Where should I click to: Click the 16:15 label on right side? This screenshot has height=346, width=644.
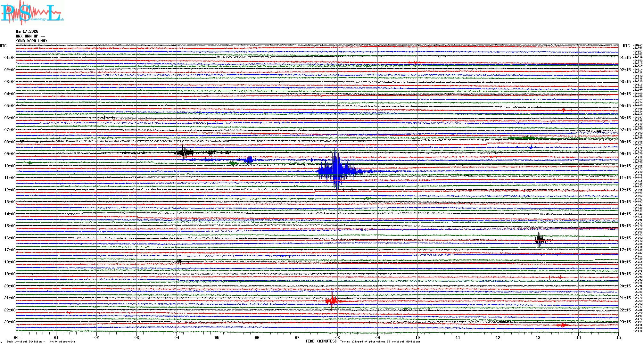(x=625, y=238)
